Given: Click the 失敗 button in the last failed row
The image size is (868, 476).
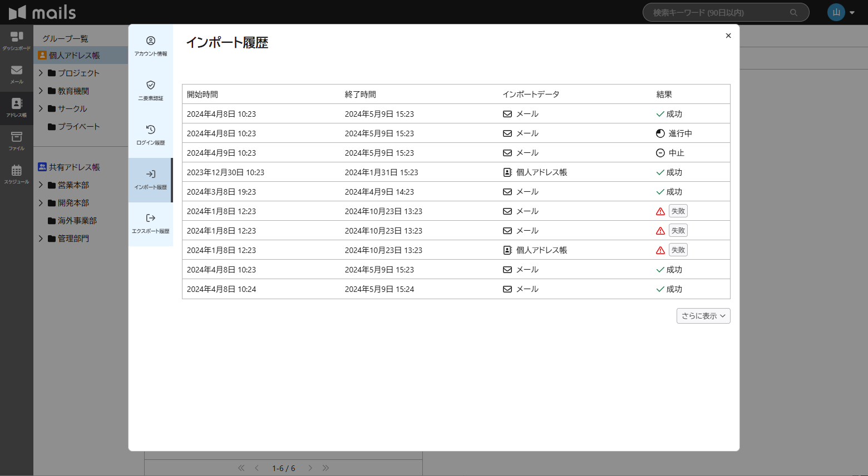Looking at the screenshot, I should [678, 250].
